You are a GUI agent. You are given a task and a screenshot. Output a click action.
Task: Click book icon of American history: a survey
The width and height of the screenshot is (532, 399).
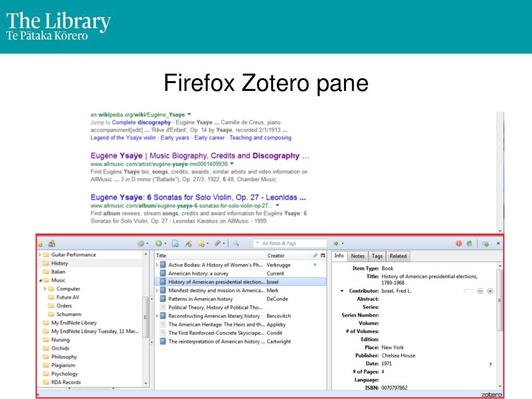(x=163, y=273)
